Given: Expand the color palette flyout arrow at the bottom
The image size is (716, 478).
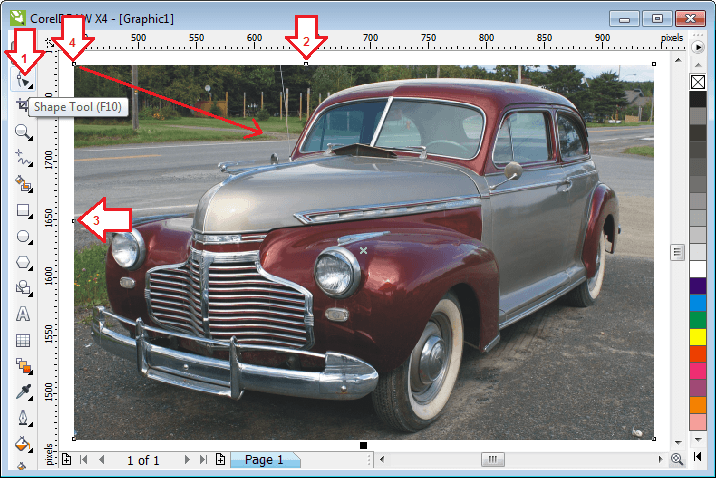Looking at the screenshot, I should pos(698,459).
